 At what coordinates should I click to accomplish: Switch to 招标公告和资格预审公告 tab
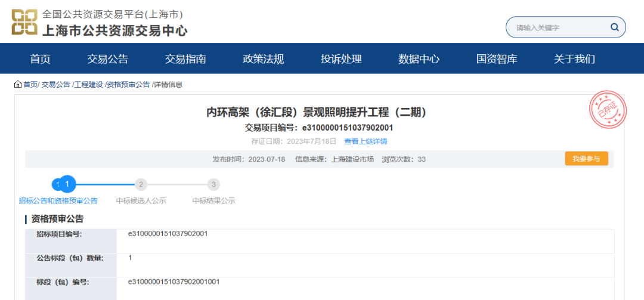(x=58, y=201)
